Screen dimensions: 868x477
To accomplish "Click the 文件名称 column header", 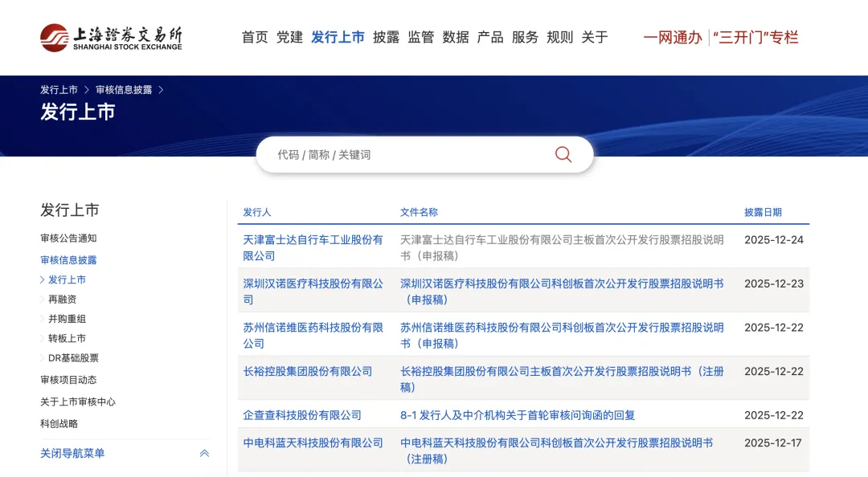I will tap(419, 212).
